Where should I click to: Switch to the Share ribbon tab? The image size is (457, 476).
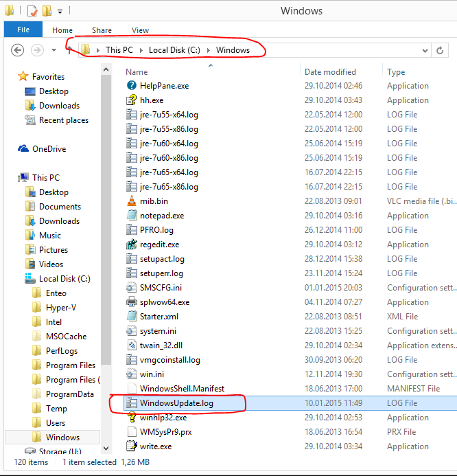pyautogui.click(x=102, y=30)
